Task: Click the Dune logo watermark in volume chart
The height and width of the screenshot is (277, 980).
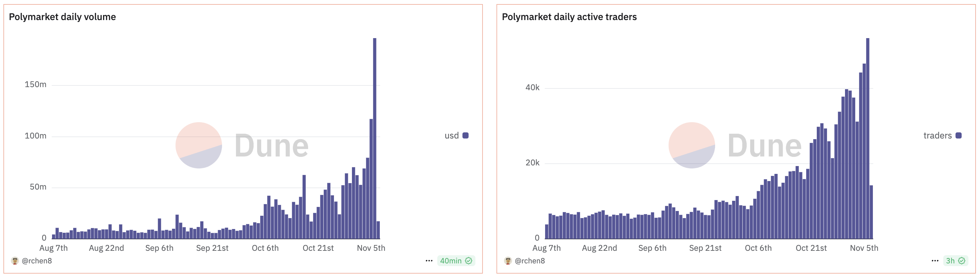Action: [x=242, y=145]
